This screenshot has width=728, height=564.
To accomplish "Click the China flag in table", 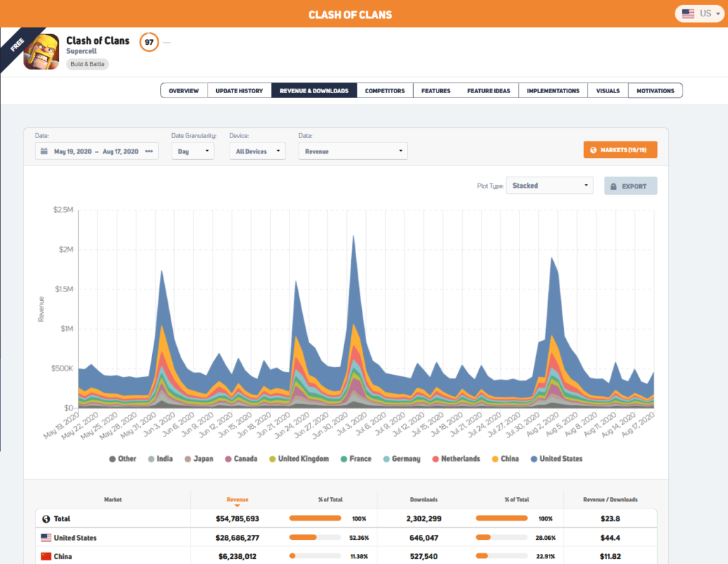I will (46, 556).
